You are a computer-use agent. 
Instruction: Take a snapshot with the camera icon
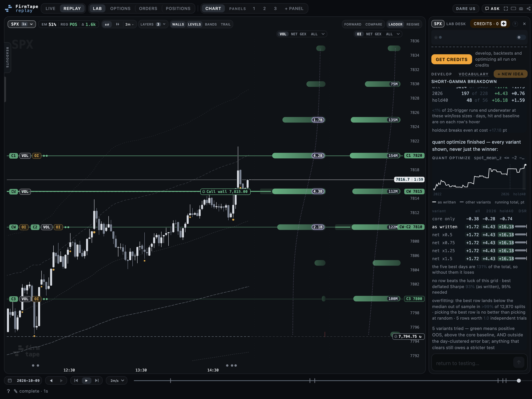pyautogui.click(x=521, y=8)
